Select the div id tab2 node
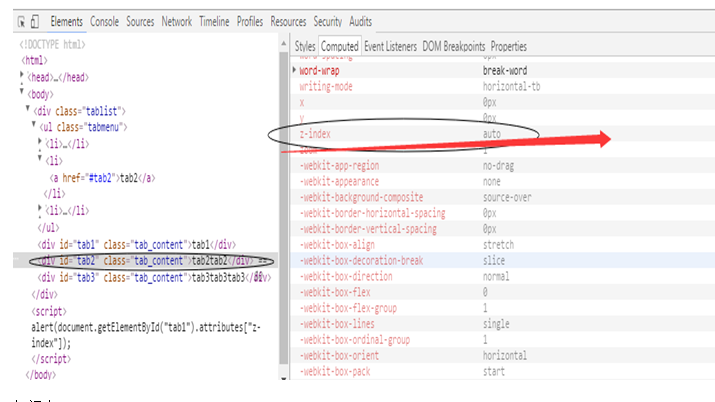This screenshot has height=402, width=715. pyautogui.click(x=146, y=261)
